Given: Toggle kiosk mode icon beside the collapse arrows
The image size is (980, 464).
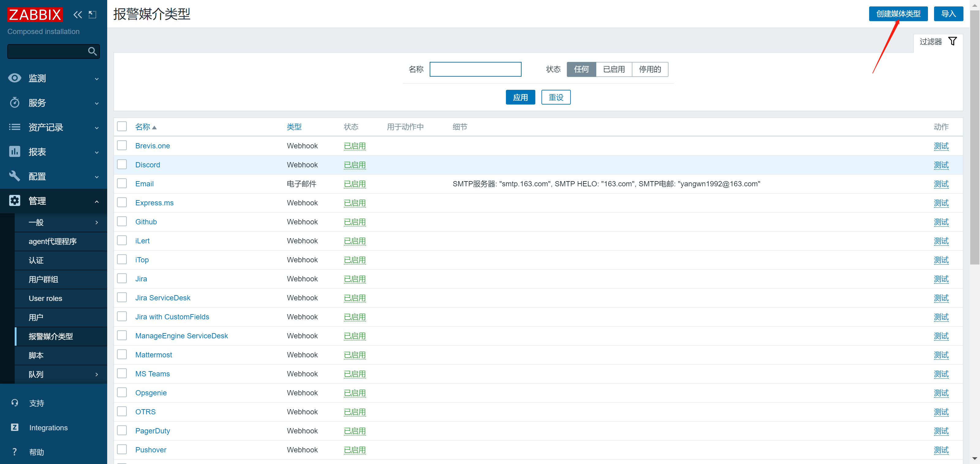Looking at the screenshot, I should [92, 14].
